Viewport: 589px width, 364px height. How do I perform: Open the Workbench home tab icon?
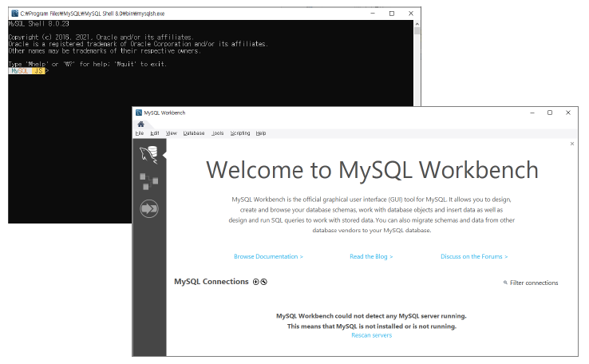click(x=140, y=124)
